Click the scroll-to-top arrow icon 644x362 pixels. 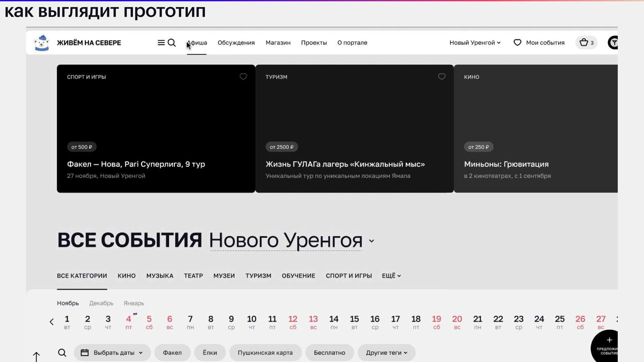point(36,356)
